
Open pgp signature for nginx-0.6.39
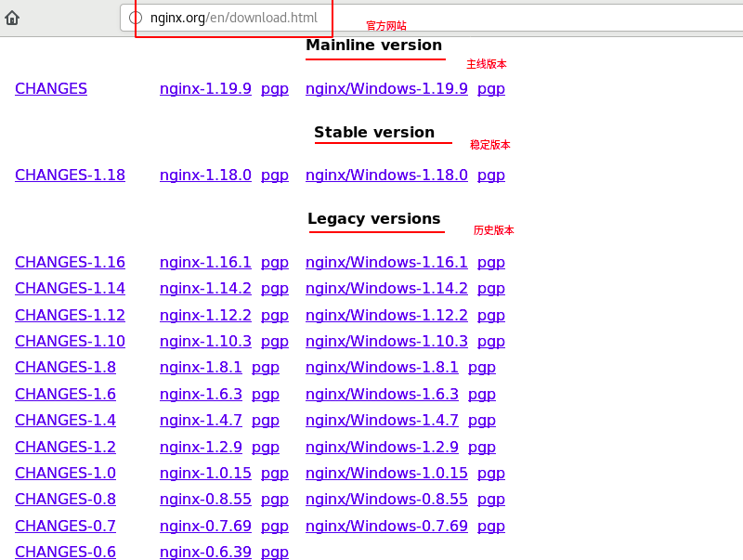pyautogui.click(x=275, y=553)
